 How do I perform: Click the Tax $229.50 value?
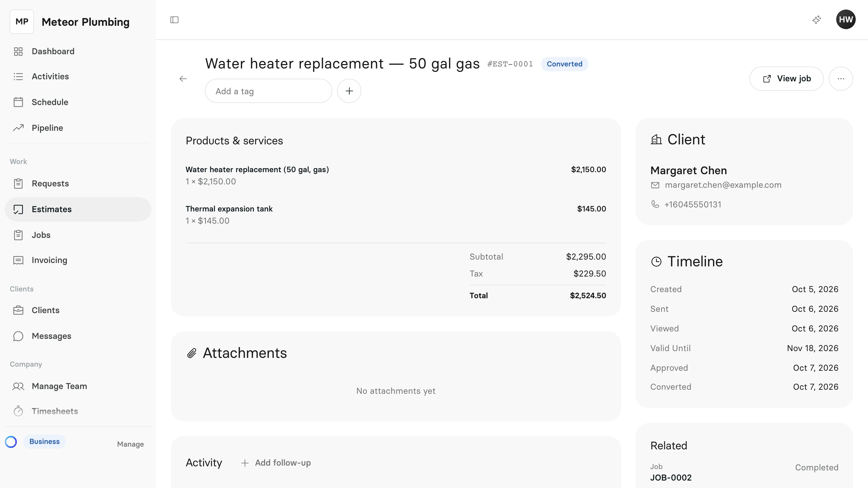(590, 273)
